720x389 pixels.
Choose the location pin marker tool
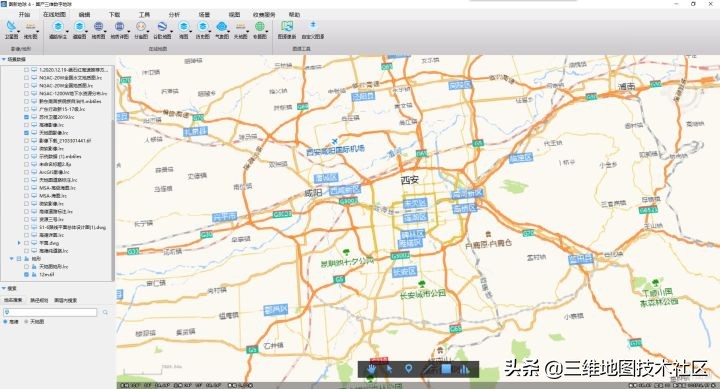click(409, 369)
